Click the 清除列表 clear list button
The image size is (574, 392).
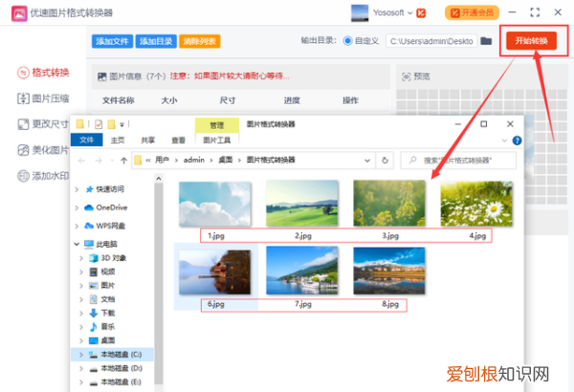tap(200, 41)
